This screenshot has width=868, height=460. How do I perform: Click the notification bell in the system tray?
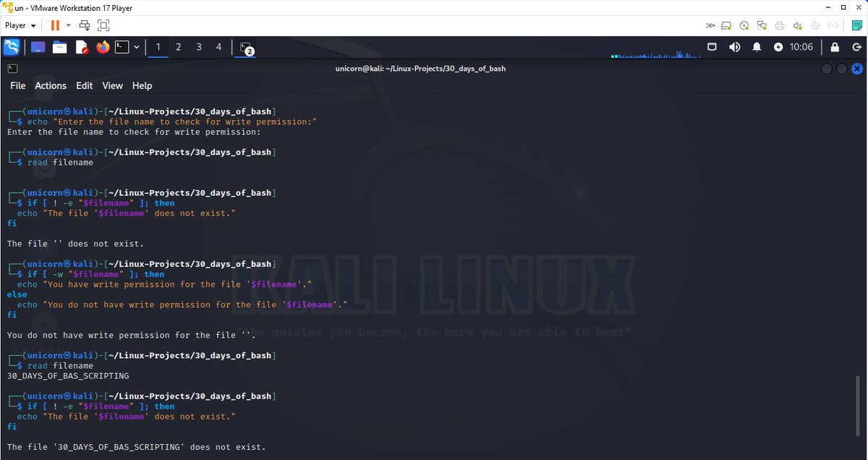(x=757, y=46)
